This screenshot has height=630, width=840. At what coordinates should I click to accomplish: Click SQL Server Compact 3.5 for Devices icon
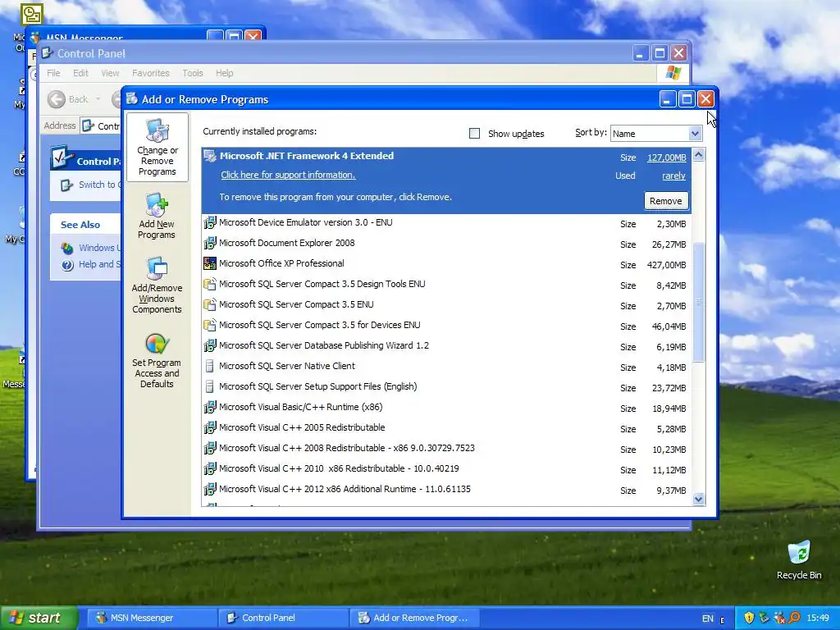[x=210, y=325]
